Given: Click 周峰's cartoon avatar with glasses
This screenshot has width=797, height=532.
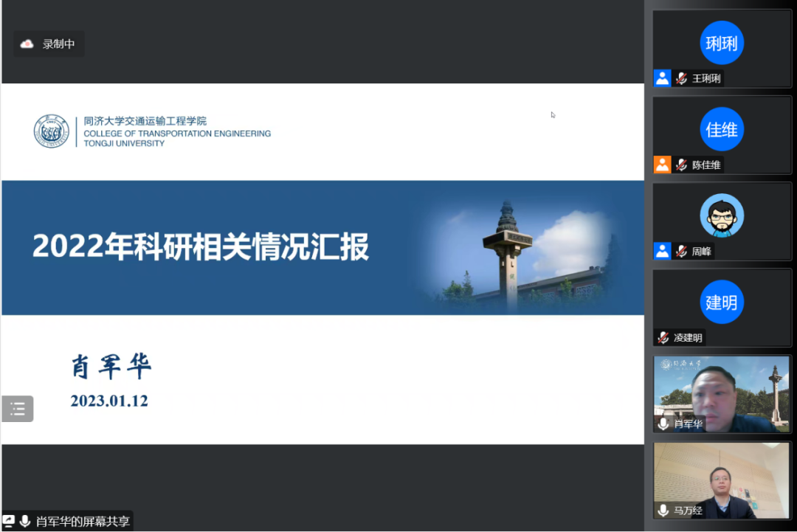Looking at the screenshot, I should (x=721, y=215).
